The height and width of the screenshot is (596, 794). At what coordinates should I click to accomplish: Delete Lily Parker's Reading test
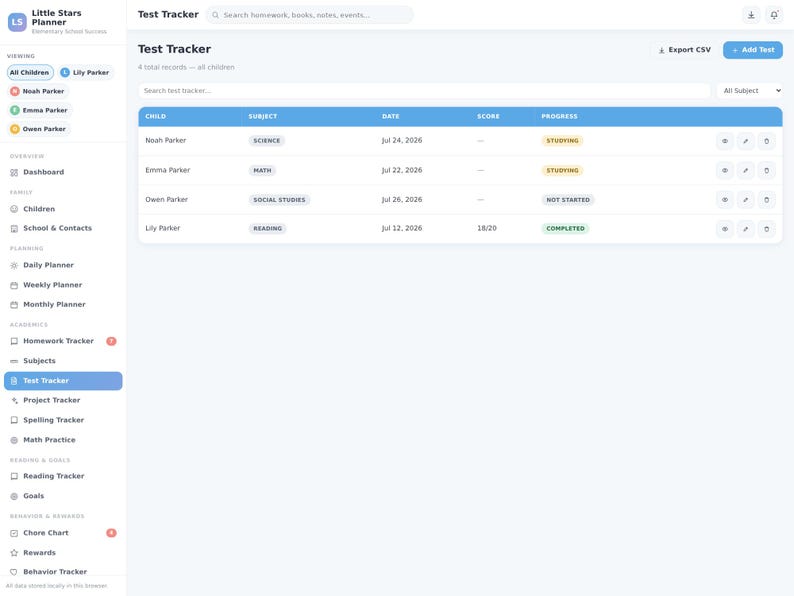766,229
